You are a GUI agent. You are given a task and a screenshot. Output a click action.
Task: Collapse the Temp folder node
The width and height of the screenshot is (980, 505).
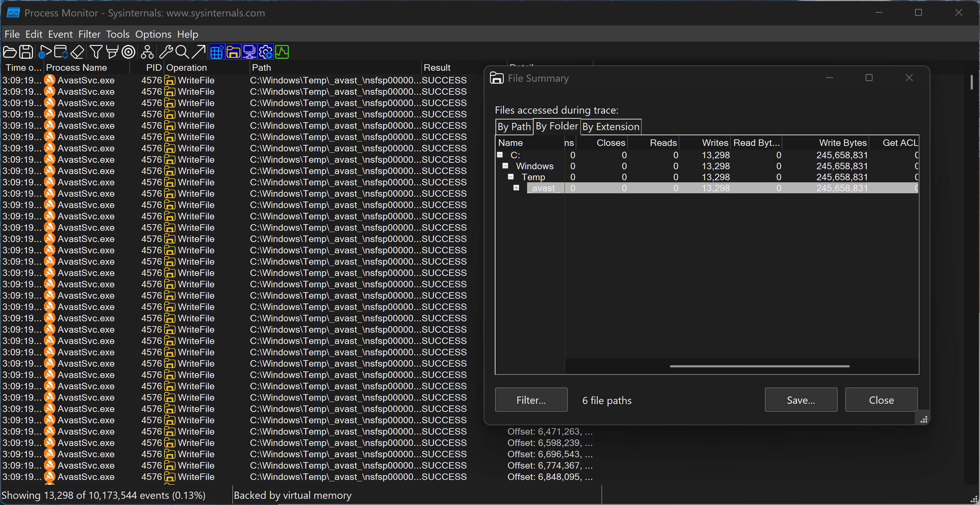[511, 177]
